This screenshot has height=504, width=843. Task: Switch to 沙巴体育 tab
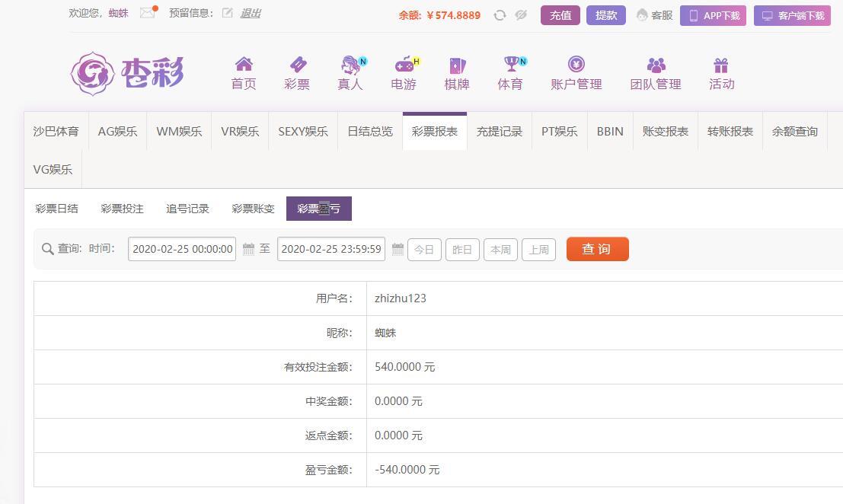(56, 131)
